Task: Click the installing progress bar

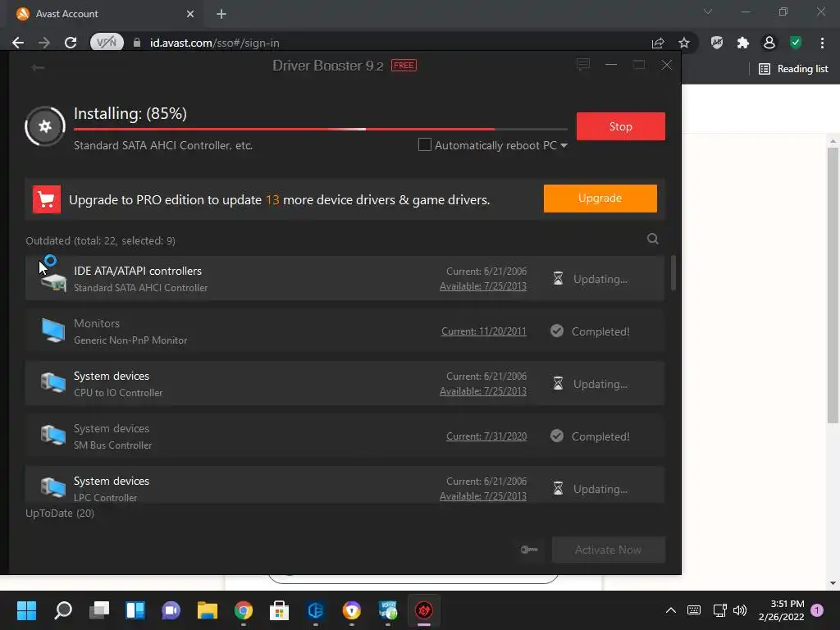Action: point(321,129)
